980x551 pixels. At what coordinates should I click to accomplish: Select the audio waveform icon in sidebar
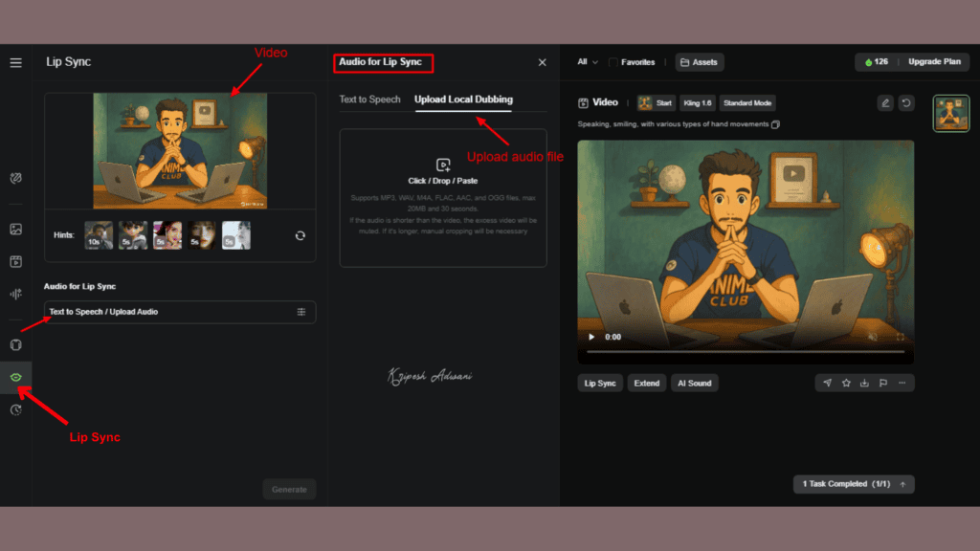pos(15,294)
